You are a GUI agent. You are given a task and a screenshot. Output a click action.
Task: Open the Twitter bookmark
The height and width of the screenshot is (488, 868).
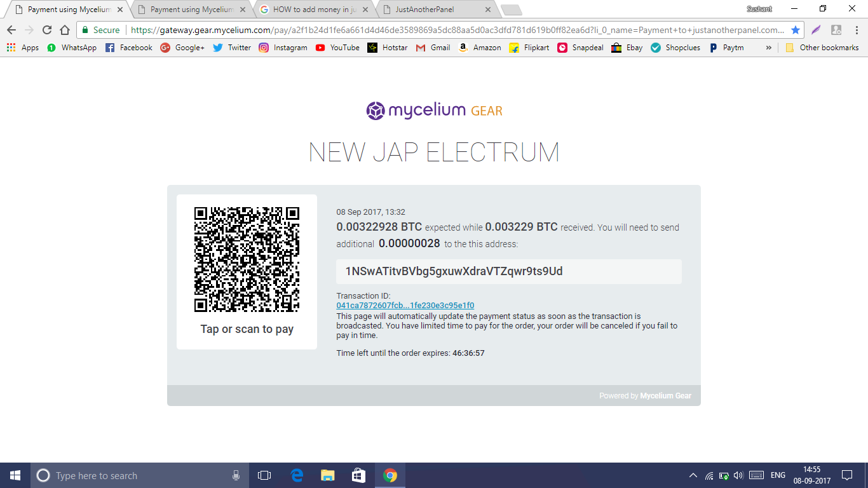pos(231,48)
